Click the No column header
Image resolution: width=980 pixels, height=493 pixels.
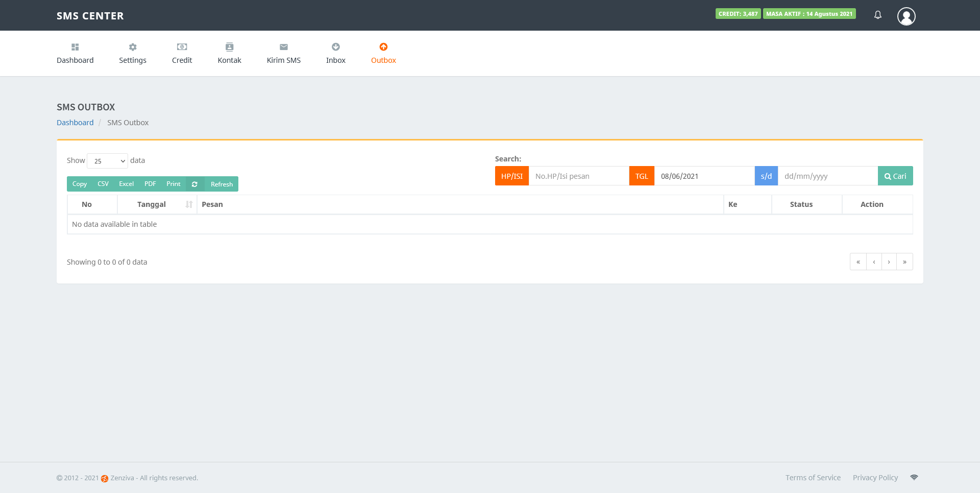pos(92,204)
